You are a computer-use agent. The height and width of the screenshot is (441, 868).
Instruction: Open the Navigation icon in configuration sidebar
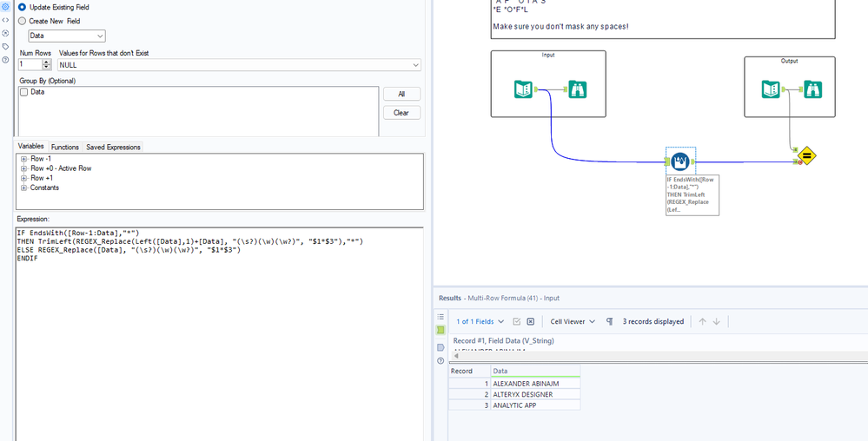(x=5, y=33)
